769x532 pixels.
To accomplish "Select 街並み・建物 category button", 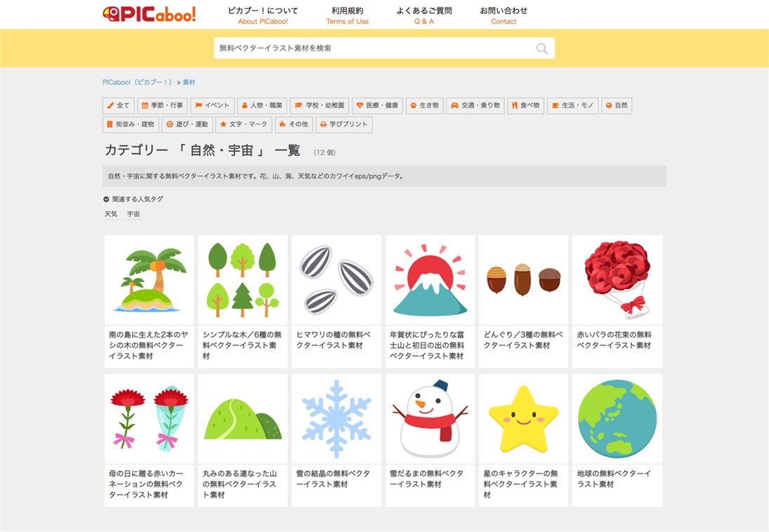I will 131,124.
